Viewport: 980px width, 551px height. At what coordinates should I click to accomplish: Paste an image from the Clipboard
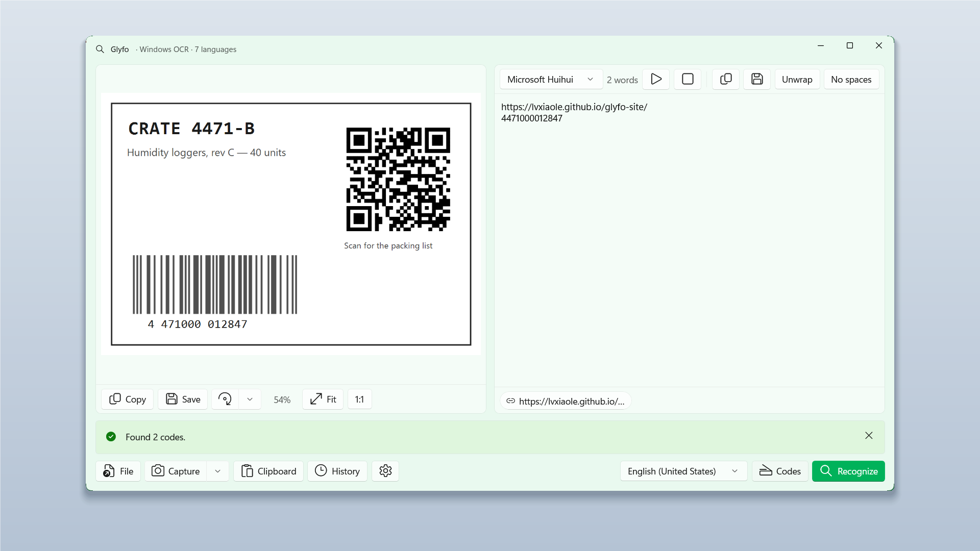tap(268, 471)
